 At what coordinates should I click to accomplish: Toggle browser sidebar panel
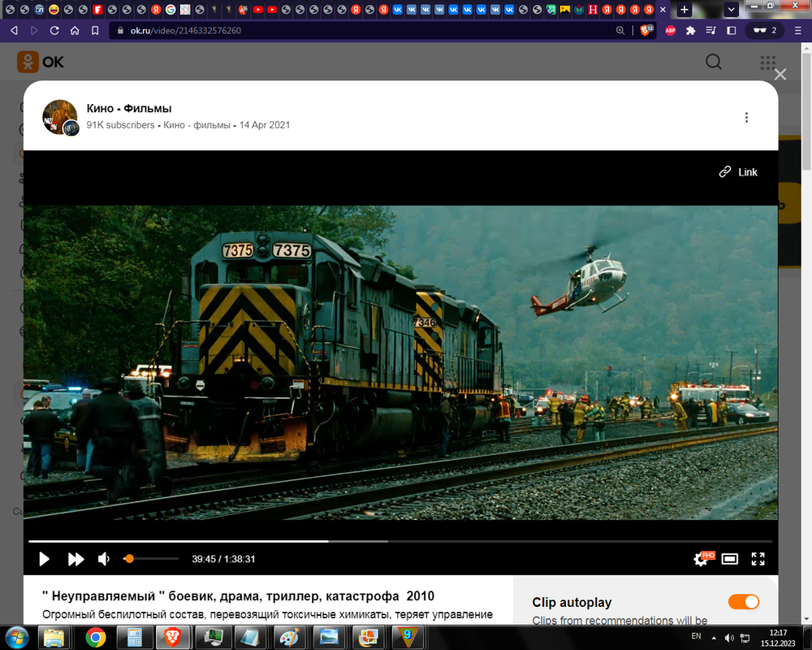coord(732,31)
